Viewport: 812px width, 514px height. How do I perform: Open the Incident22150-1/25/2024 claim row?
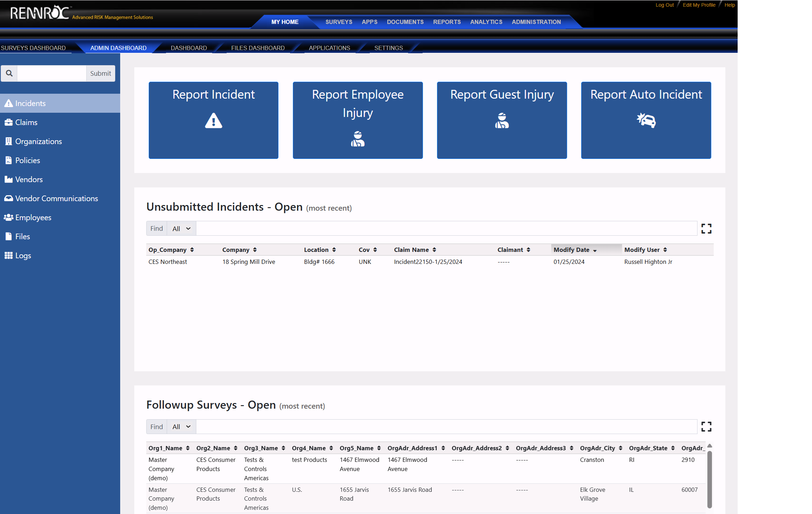click(430, 262)
